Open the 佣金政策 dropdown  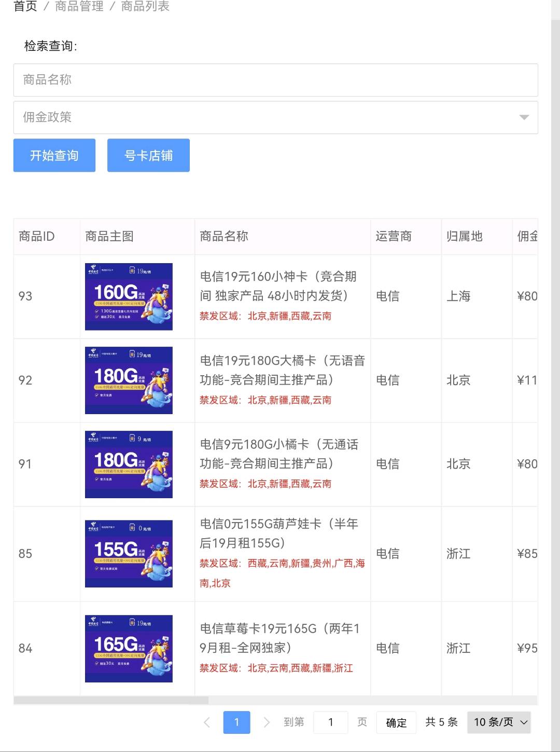(275, 117)
